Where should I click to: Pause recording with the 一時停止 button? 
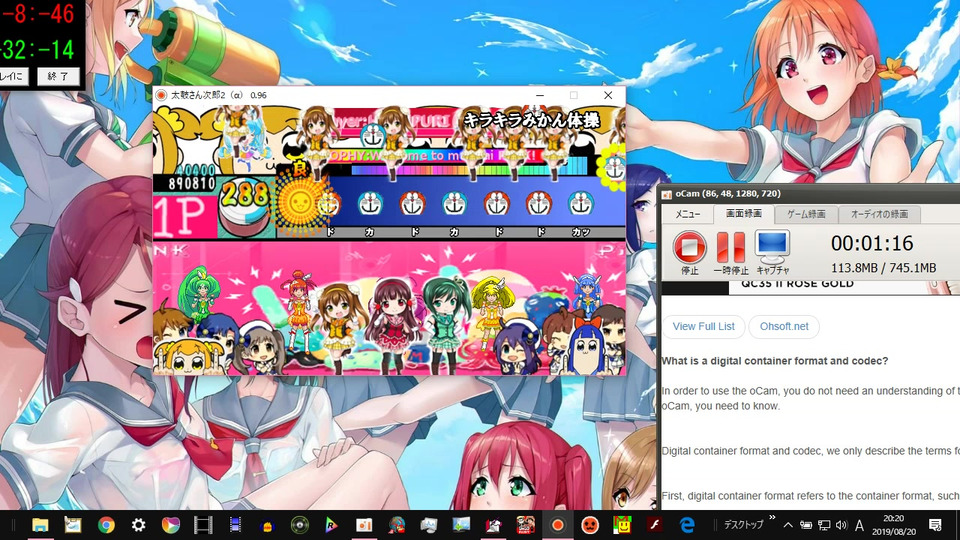tap(730, 252)
